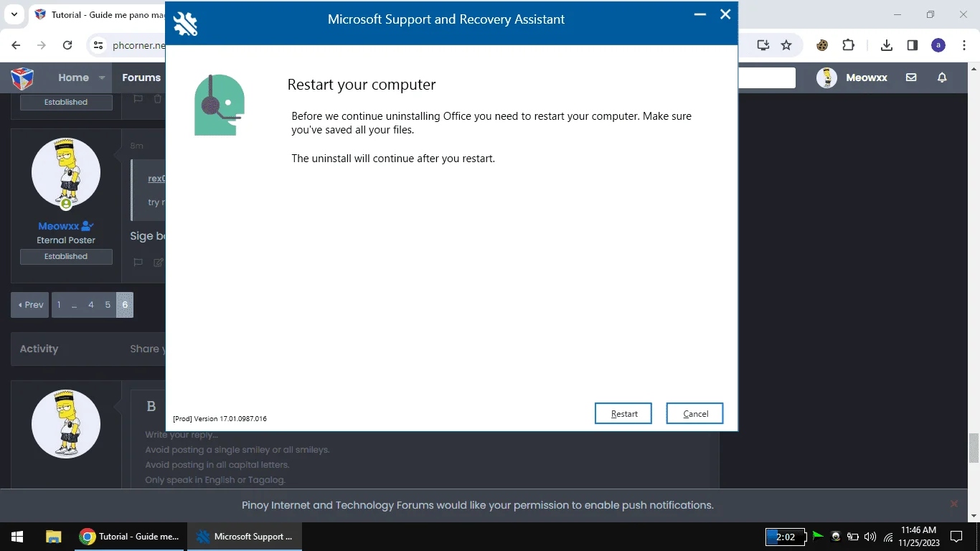Click the install app icon in the address bar

point(763,45)
